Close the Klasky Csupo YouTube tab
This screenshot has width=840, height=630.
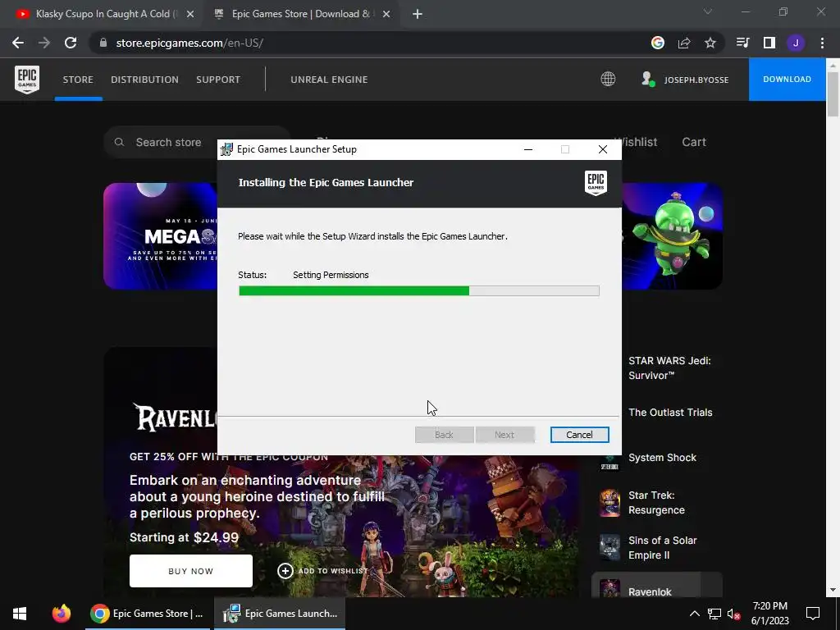190,15
